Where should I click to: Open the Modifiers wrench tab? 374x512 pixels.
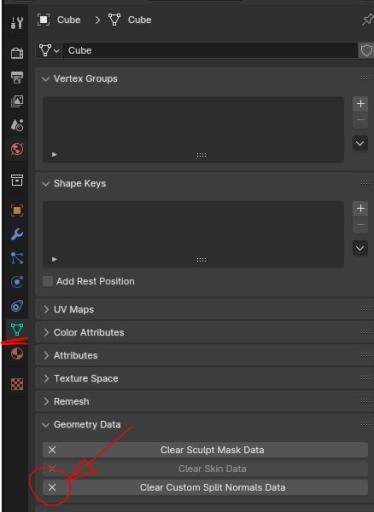click(17, 234)
